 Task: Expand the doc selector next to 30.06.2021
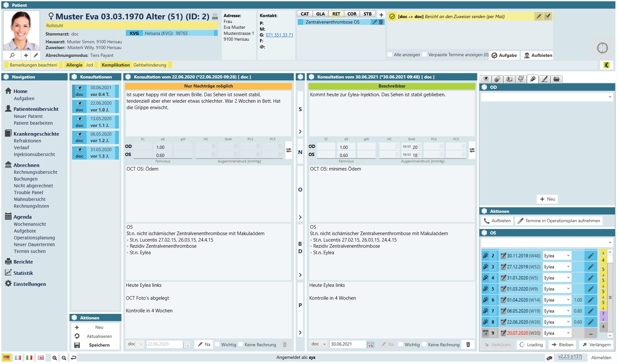coord(318,344)
